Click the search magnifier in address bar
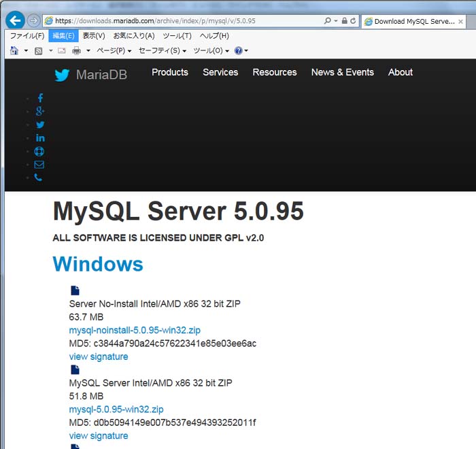This screenshot has width=476, height=449. click(x=328, y=20)
